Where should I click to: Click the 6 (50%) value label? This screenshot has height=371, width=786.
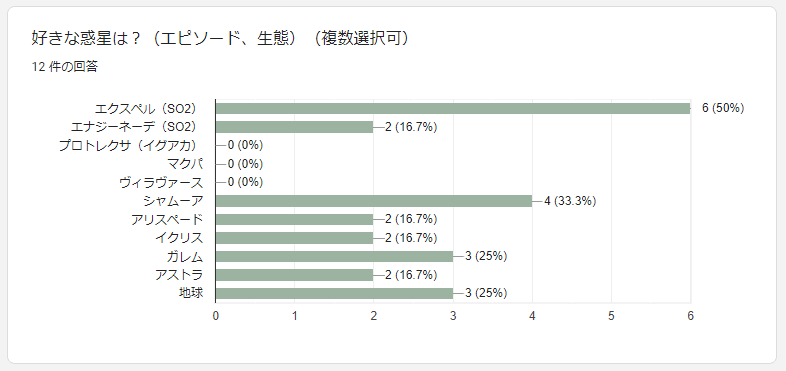723,108
